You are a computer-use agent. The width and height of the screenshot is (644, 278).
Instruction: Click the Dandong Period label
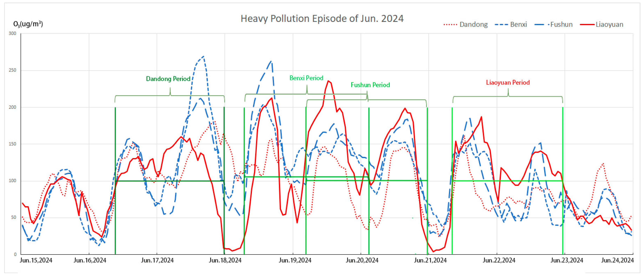(168, 79)
